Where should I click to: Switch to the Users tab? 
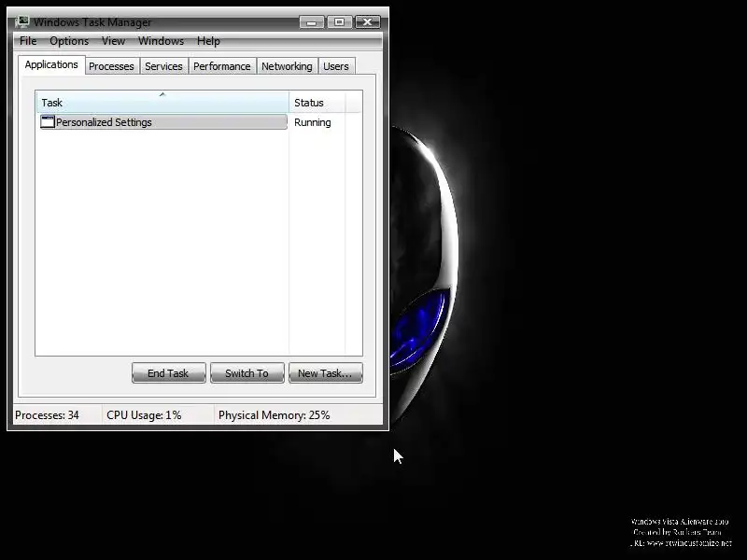click(336, 66)
